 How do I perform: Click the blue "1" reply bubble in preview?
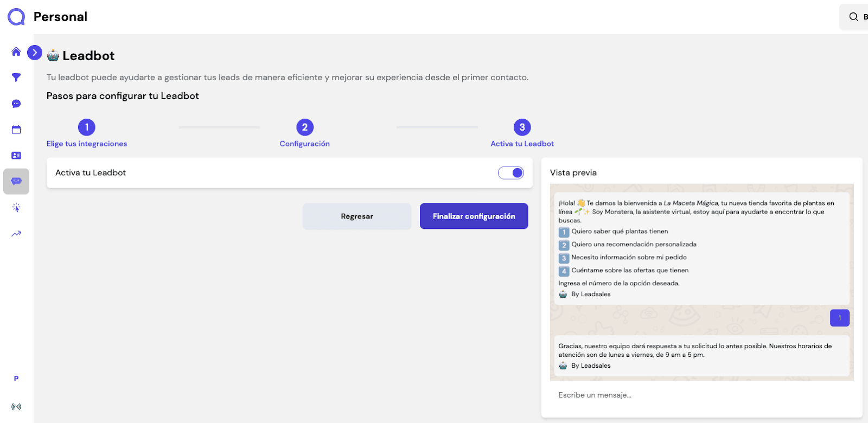[840, 318]
